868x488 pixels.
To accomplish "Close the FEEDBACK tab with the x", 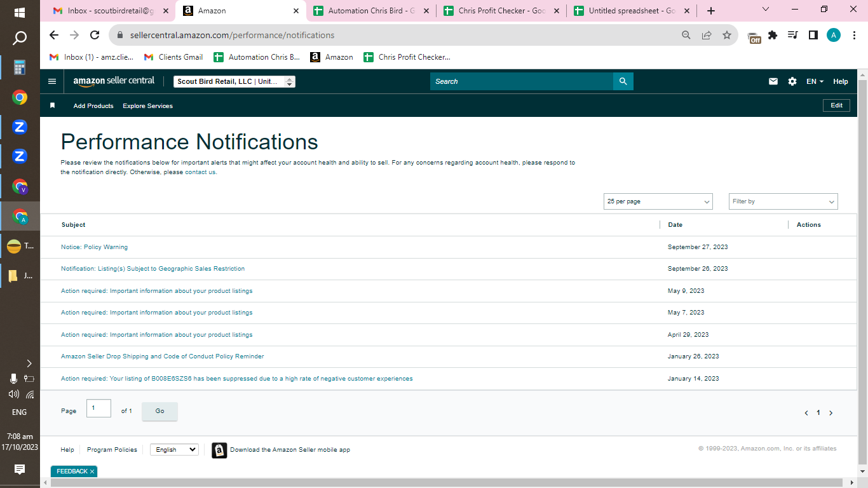I will coord(92,471).
